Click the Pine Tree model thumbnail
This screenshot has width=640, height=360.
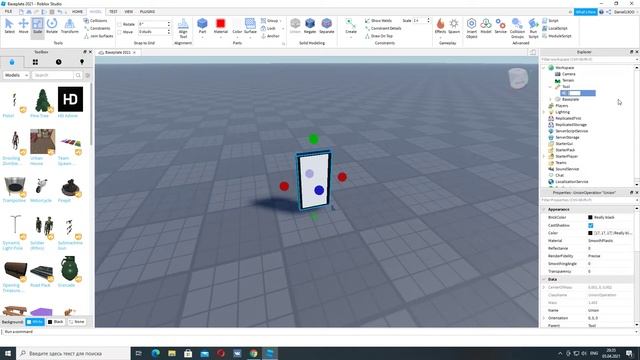42,100
